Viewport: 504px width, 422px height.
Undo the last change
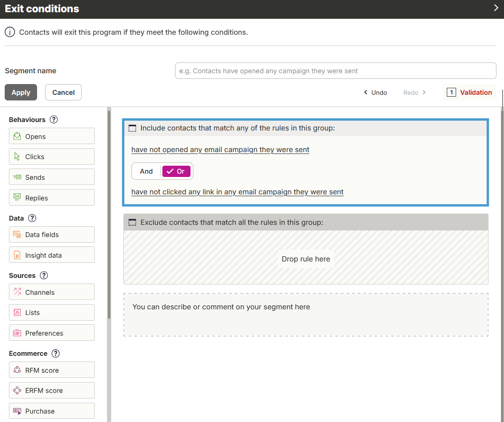click(375, 92)
